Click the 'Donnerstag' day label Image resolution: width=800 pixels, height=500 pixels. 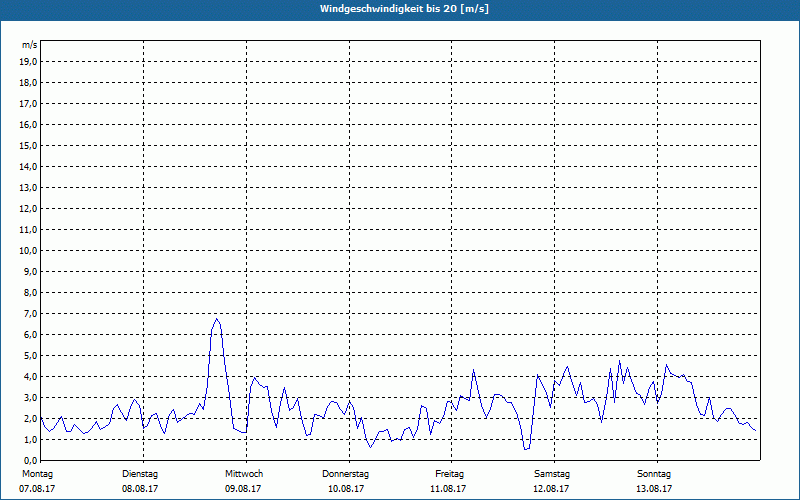tap(345, 474)
